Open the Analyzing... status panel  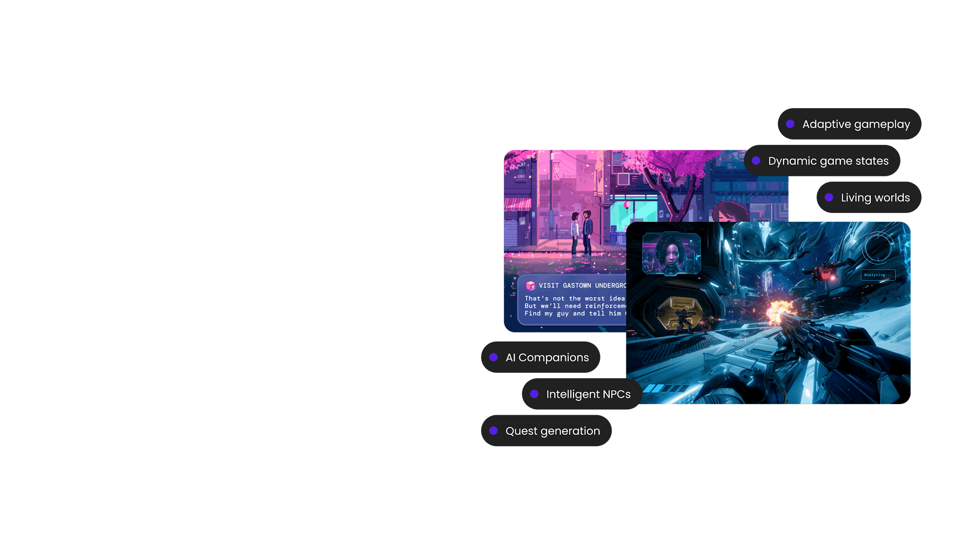(x=877, y=275)
